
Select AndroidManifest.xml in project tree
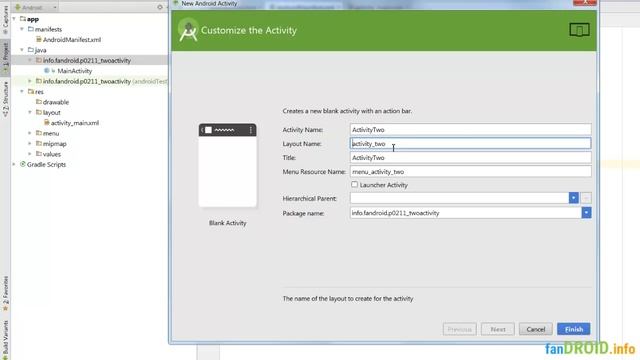(x=72, y=40)
